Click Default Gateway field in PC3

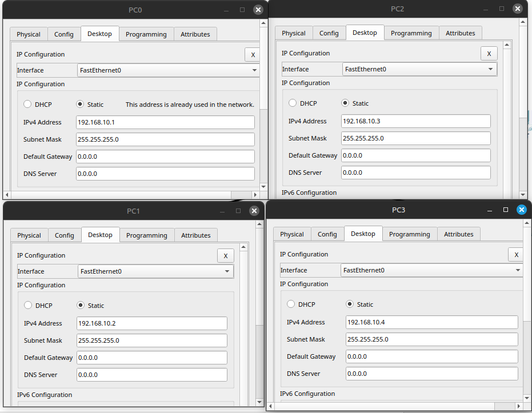(x=432, y=356)
